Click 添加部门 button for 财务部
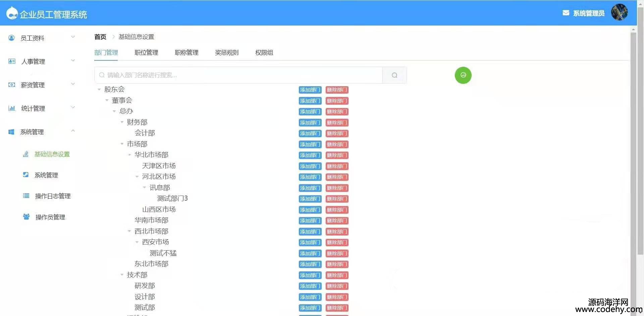 pos(310,122)
